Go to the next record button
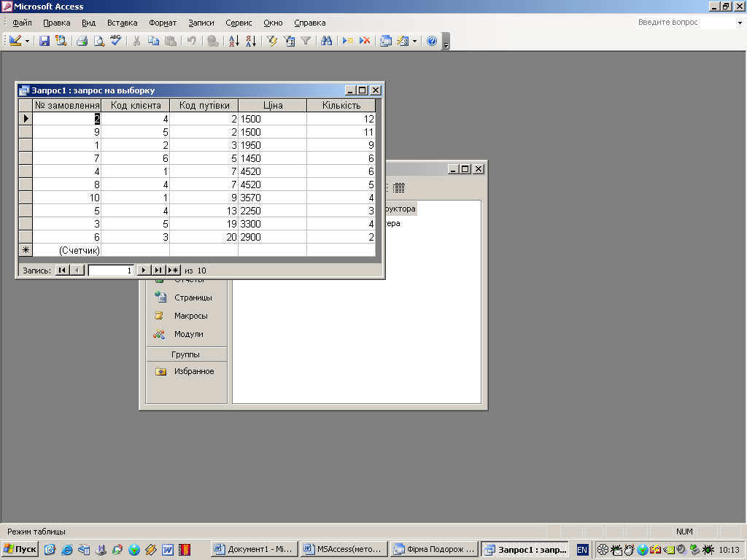 pyautogui.click(x=144, y=270)
